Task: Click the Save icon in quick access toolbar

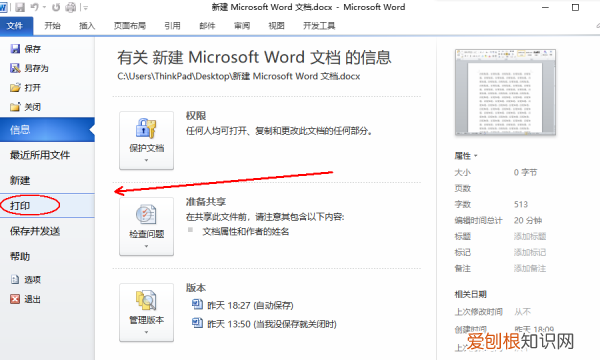Action: [x=20, y=7]
